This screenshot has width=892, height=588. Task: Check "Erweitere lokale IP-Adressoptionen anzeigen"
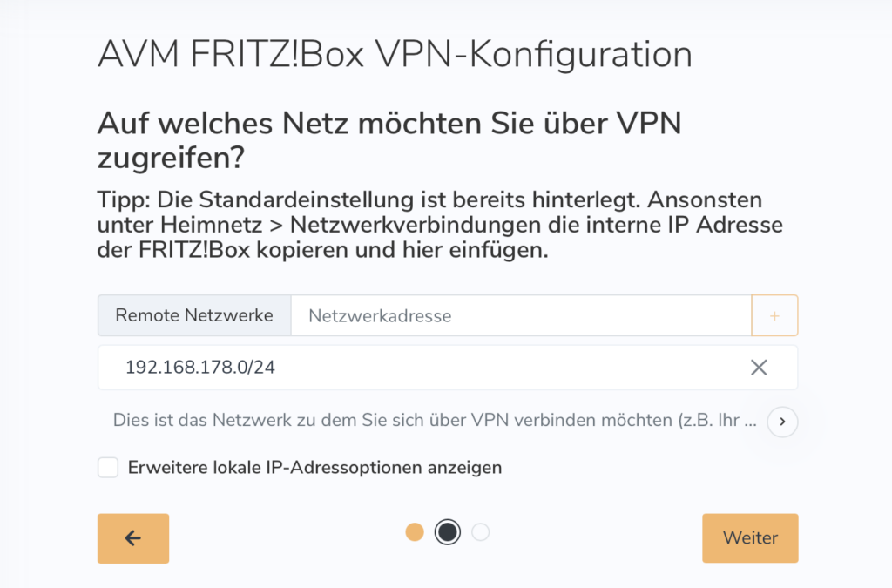coord(108,467)
